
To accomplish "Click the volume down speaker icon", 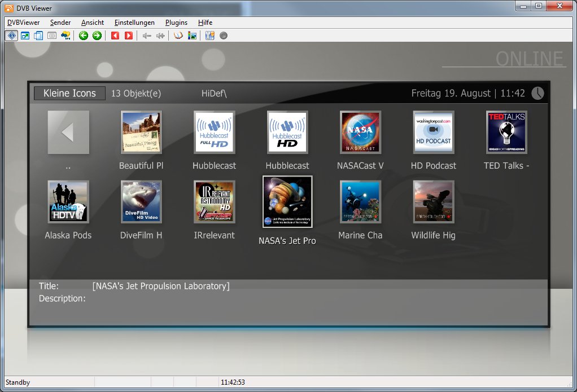I will click(147, 36).
